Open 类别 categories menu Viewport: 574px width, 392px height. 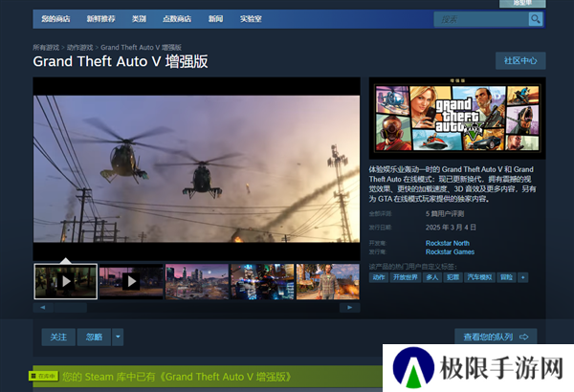139,19
